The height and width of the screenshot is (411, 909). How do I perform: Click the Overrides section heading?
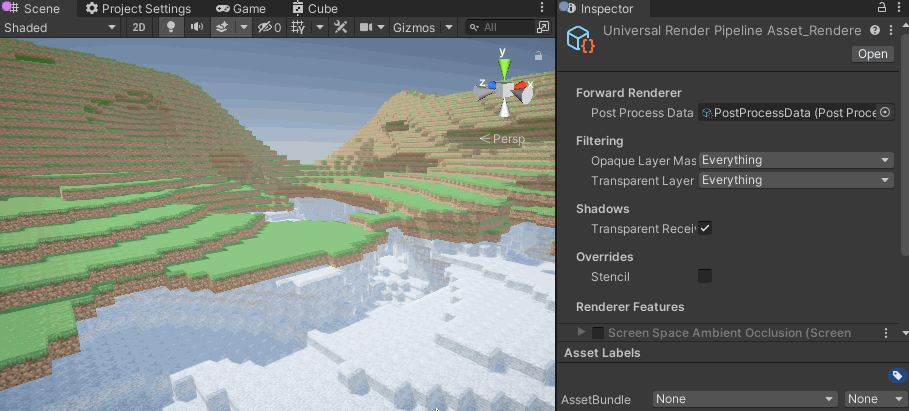(x=605, y=256)
